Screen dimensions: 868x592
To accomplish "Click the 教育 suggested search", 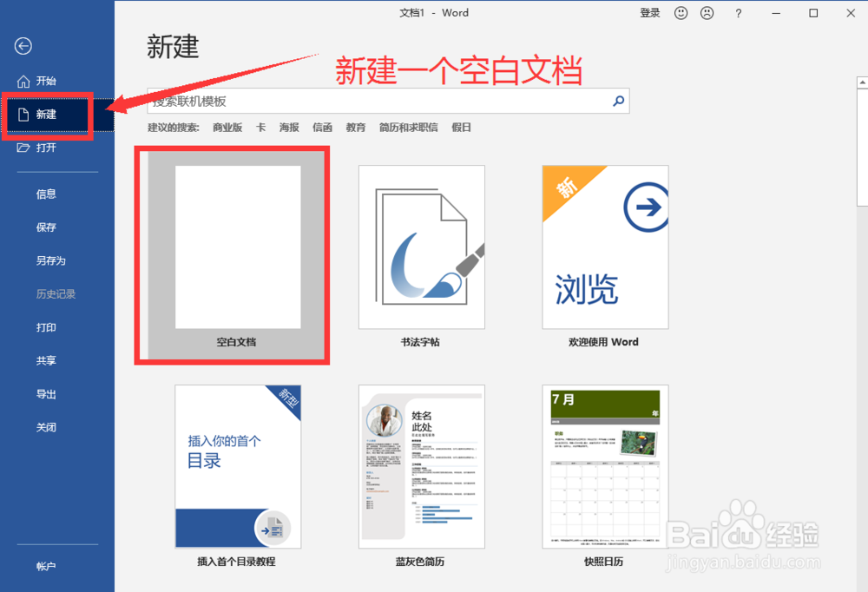I will coord(355,128).
